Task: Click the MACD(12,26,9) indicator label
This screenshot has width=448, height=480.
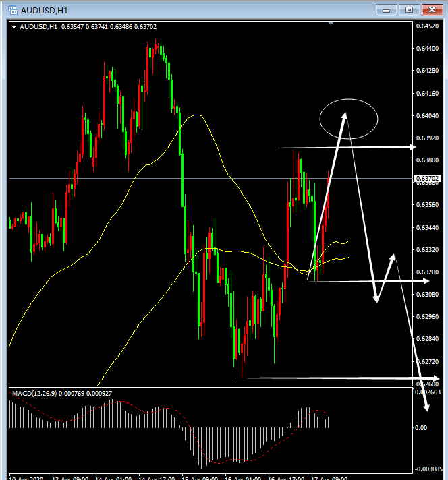Action: [34, 393]
